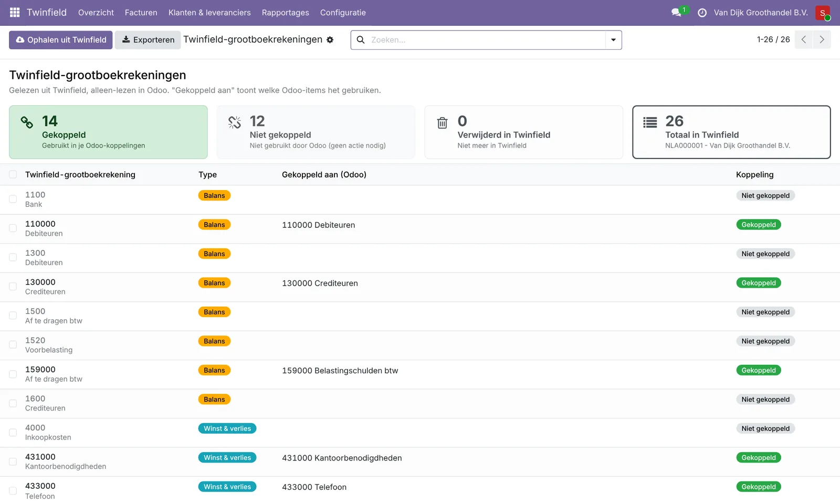
Task: Click the link icon on Gekoppeld card
Action: point(27,122)
